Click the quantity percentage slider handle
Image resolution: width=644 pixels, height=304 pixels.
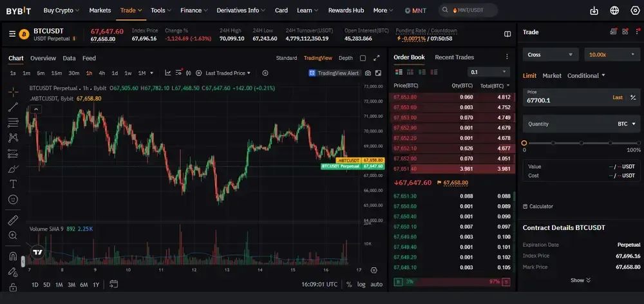pos(524,143)
